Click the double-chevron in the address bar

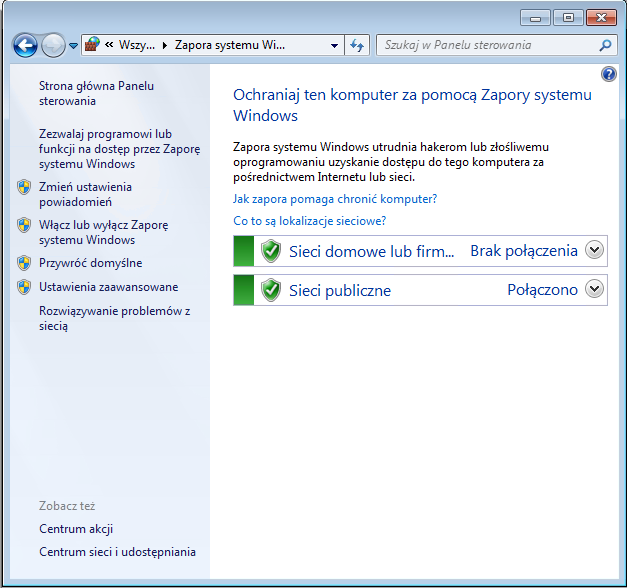click(x=109, y=44)
